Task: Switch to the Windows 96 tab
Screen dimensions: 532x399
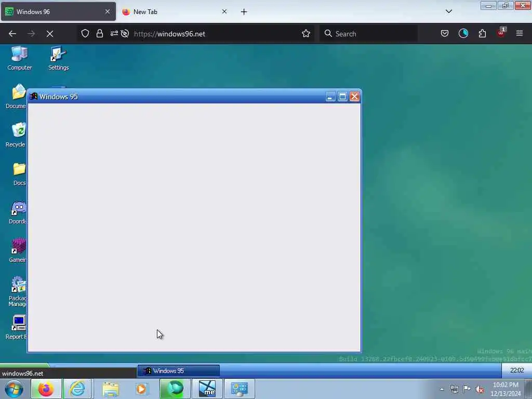Action: [x=58, y=12]
